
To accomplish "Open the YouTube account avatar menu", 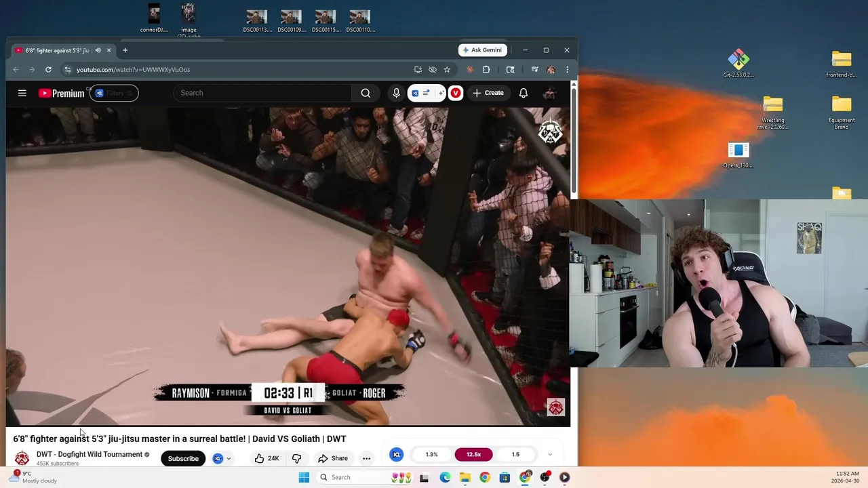I will (x=550, y=93).
